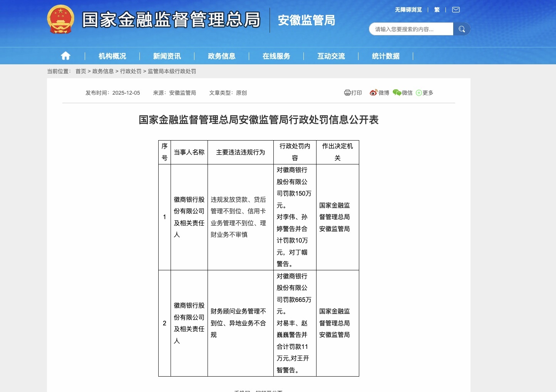The width and height of the screenshot is (556, 392).
Task: Open the 机构概况 menu
Action: click(112, 56)
